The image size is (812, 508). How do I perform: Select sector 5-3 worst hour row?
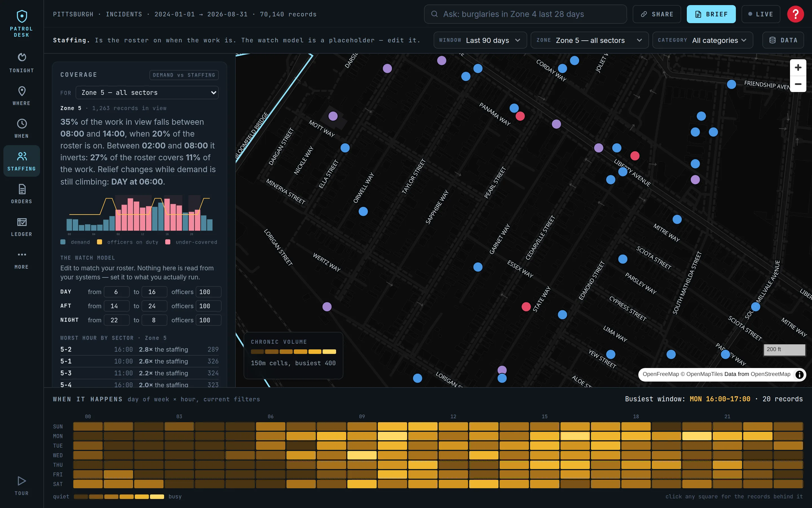coord(139,373)
